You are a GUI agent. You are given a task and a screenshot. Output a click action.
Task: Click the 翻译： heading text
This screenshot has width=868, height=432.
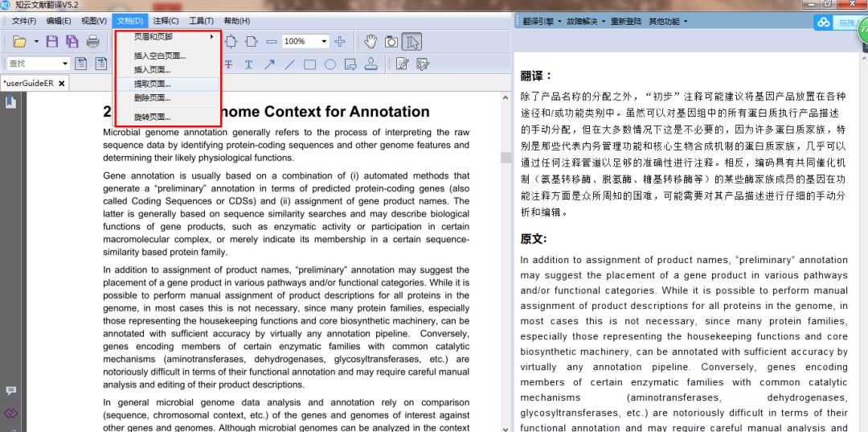[x=536, y=76]
